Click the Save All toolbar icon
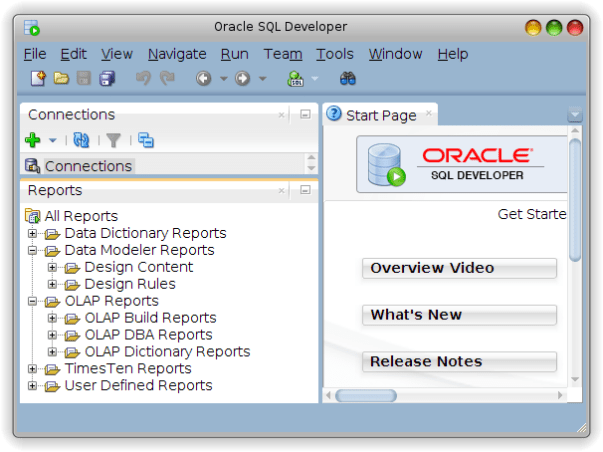This screenshot has height=452, width=603. [x=107, y=78]
